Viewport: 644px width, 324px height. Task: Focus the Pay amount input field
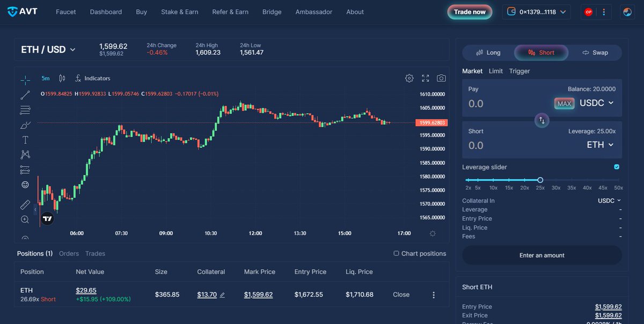[507, 103]
